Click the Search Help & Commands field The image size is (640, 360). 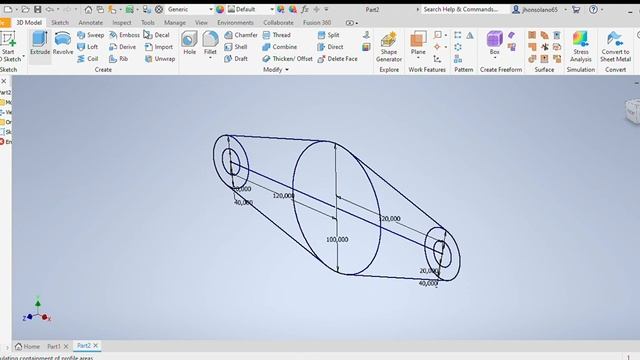(x=464, y=9)
